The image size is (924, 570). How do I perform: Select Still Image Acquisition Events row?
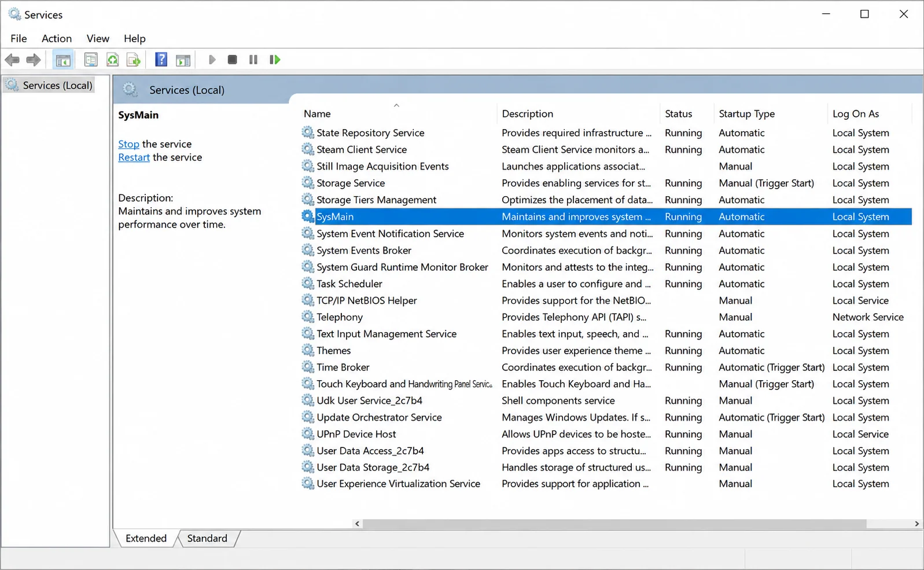(x=606, y=166)
